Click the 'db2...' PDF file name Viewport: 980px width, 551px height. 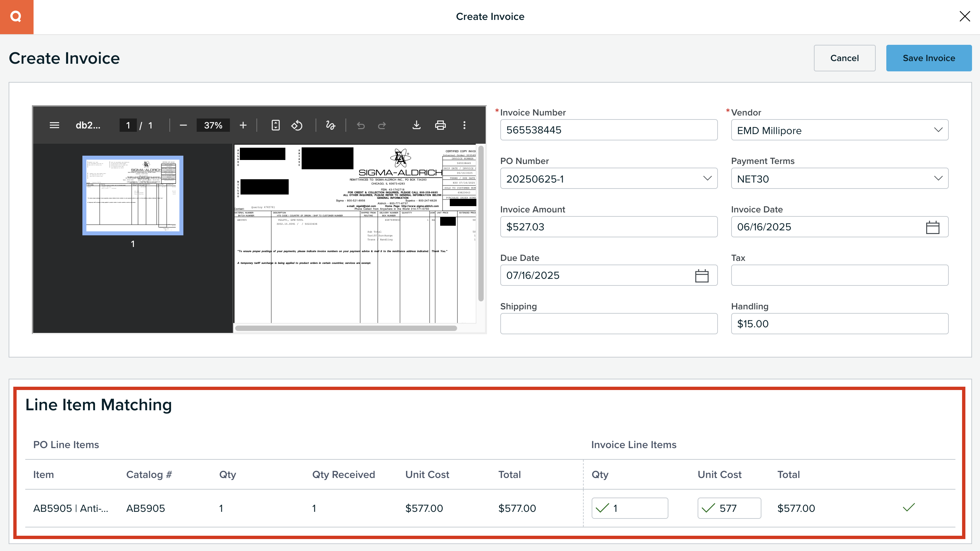pyautogui.click(x=88, y=125)
